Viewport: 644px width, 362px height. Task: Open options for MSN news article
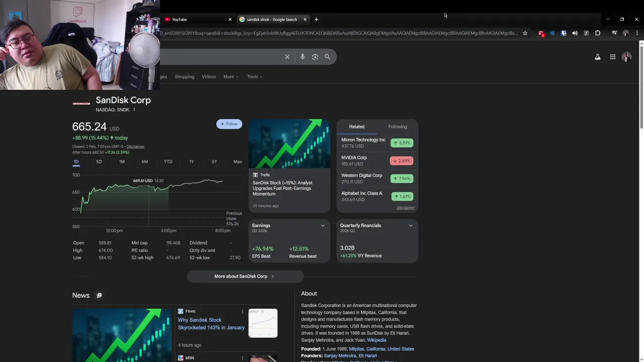(x=243, y=358)
